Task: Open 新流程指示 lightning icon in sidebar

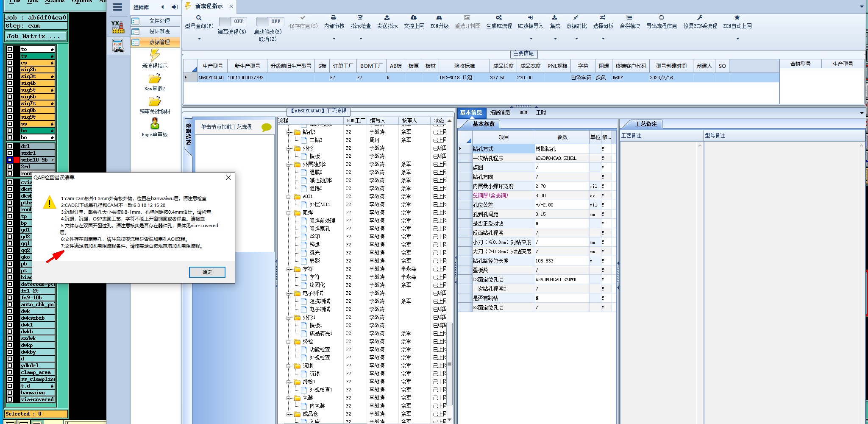Action: click(155, 55)
